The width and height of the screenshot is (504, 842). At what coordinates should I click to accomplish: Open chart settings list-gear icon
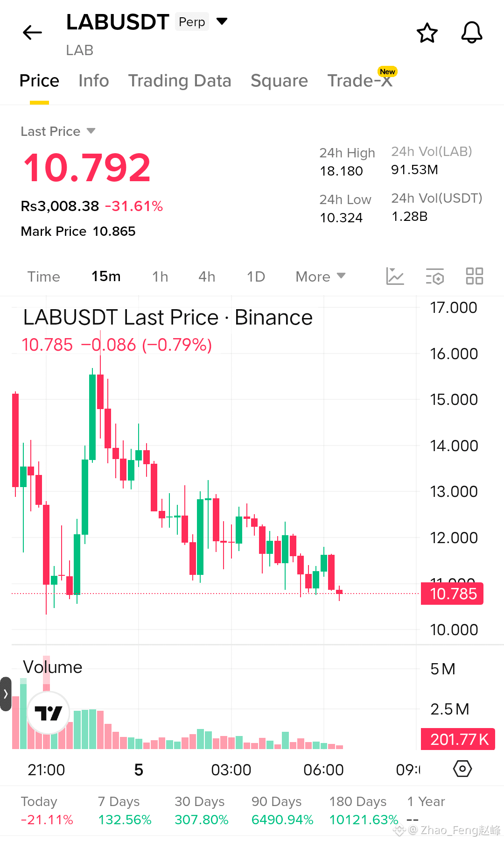(435, 276)
